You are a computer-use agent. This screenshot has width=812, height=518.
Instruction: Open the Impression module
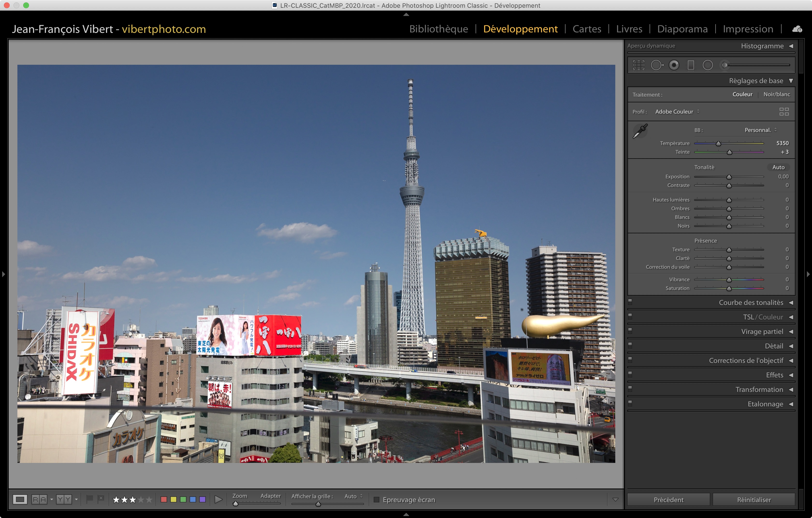pos(747,29)
